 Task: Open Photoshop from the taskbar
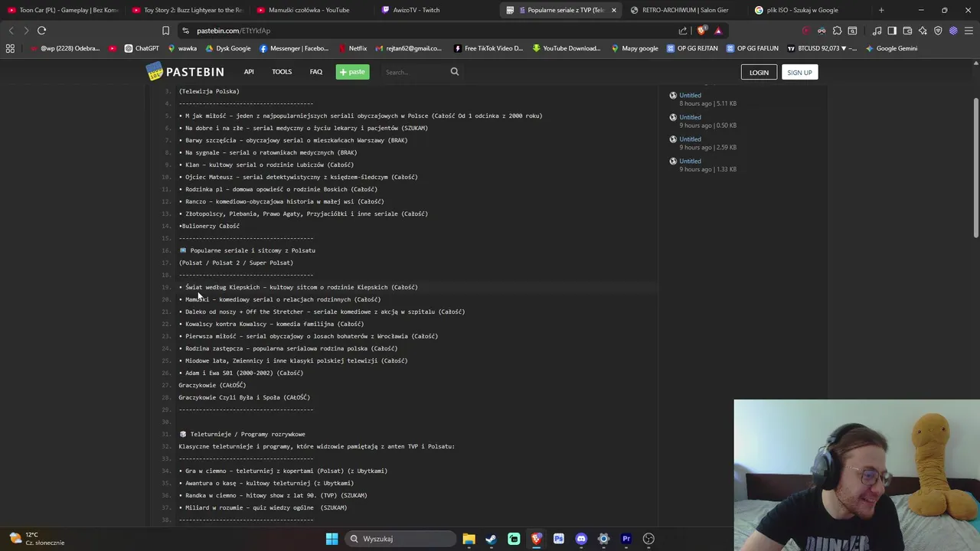[x=559, y=539]
